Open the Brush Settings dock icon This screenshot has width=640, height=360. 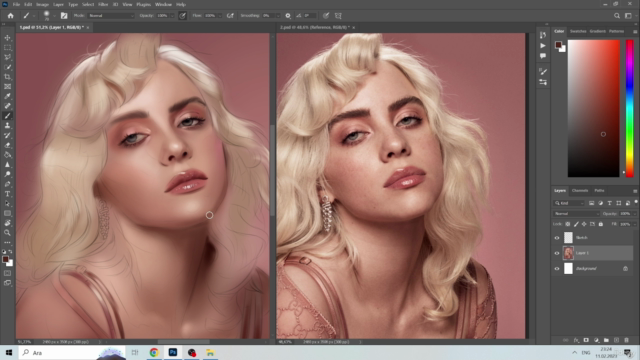coord(543,72)
